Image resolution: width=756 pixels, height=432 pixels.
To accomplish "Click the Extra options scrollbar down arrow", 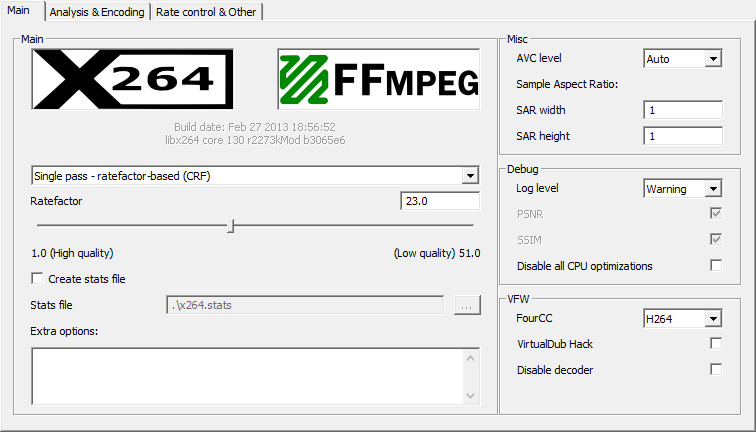I will 471,396.
